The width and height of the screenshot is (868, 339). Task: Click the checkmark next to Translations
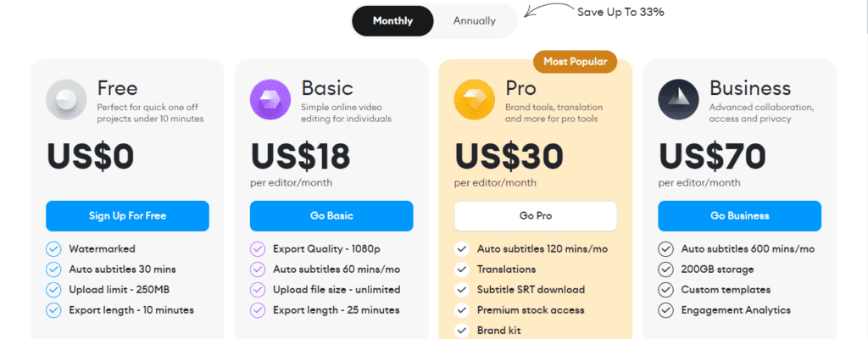point(462,270)
